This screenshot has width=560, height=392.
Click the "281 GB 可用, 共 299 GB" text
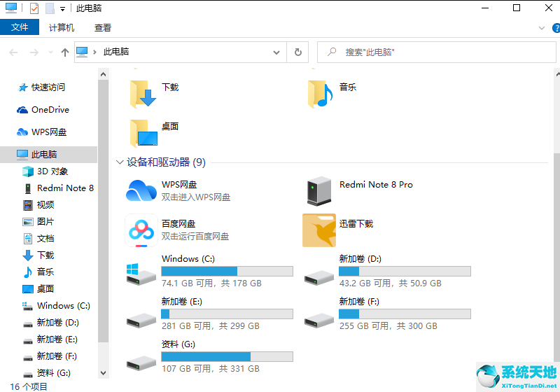pyautogui.click(x=211, y=326)
